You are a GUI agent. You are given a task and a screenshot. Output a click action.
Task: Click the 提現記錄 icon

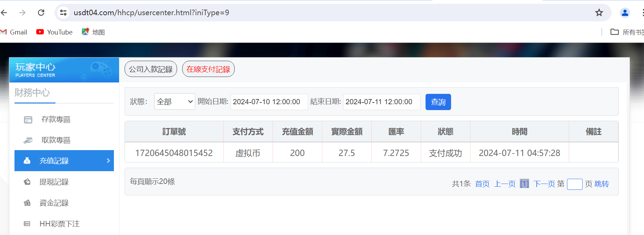pos(27,182)
